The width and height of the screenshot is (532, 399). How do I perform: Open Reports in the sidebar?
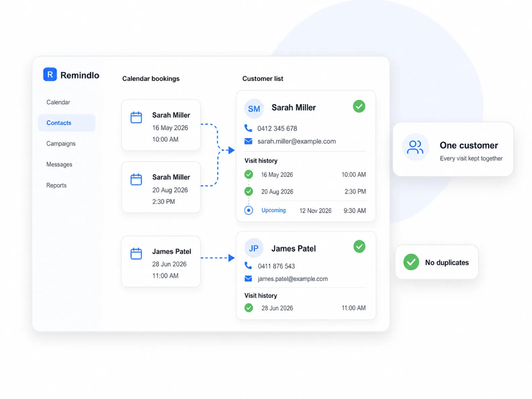click(x=56, y=185)
